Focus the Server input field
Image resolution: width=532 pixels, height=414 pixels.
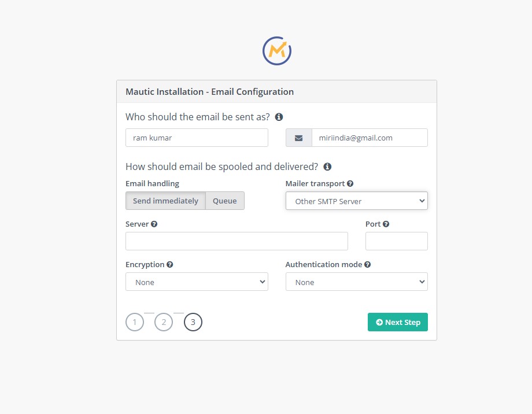point(237,241)
